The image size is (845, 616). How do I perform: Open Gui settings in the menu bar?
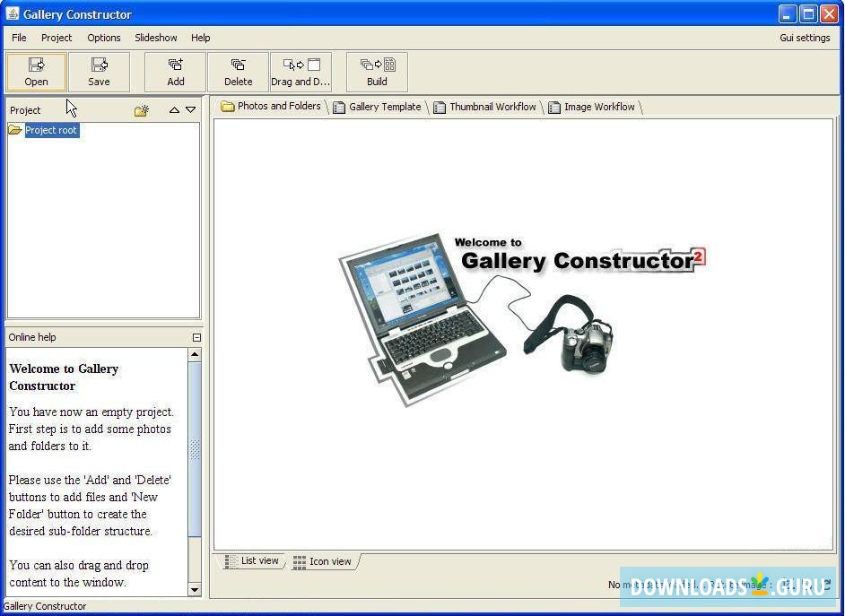pos(805,38)
